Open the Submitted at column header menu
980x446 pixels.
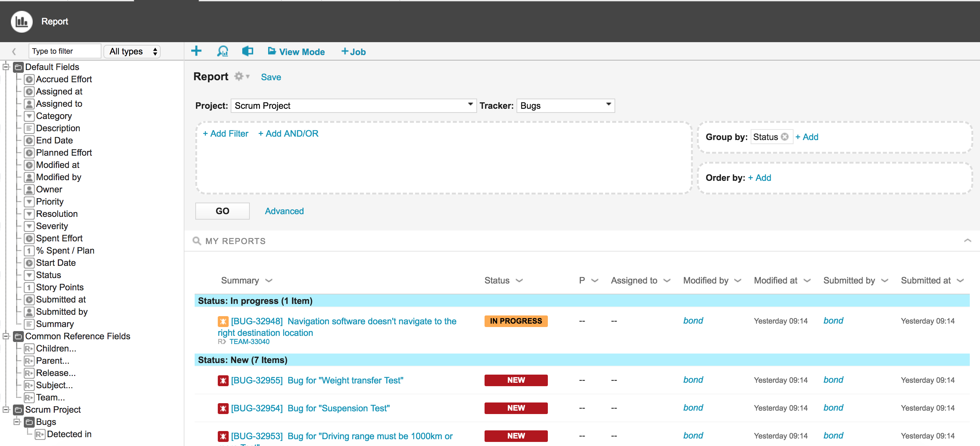click(960, 281)
